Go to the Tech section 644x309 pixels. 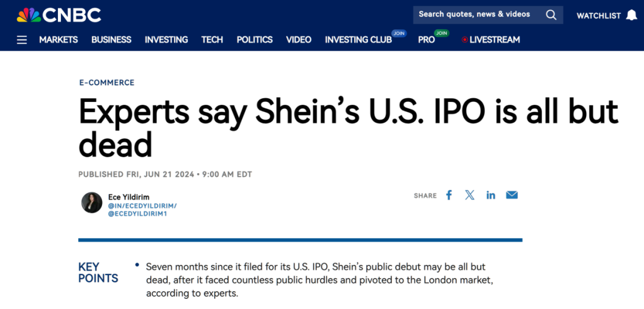(212, 40)
